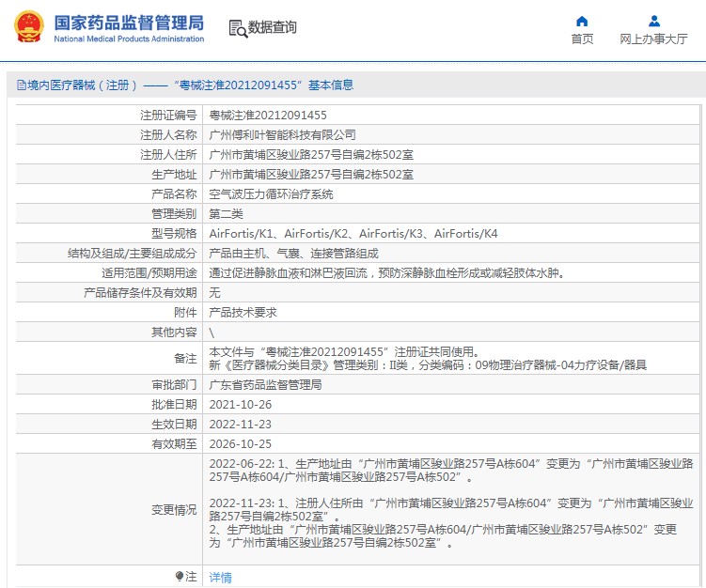
Task: Select the 2022-11-23 registrant address change text
Action: [x=450, y=510]
